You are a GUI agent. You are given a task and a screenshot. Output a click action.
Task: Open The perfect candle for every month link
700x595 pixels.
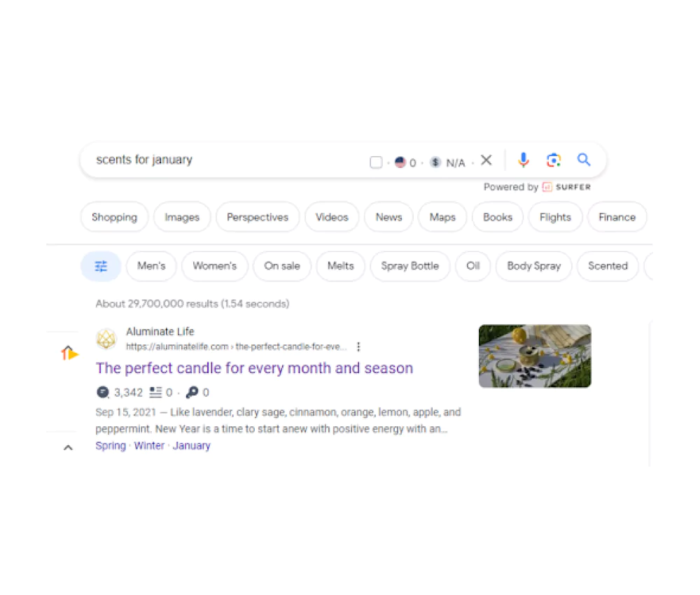coord(254,368)
